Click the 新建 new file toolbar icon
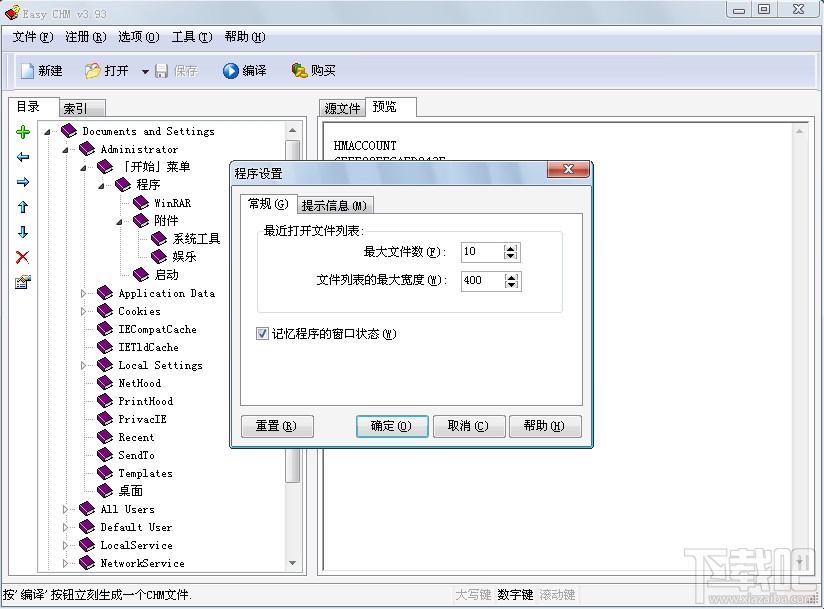 pyautogui.click(x=40, y=70)
